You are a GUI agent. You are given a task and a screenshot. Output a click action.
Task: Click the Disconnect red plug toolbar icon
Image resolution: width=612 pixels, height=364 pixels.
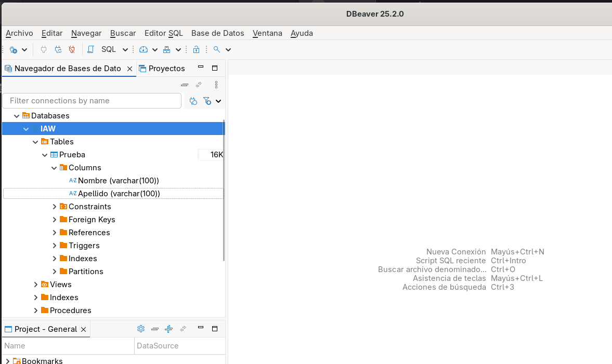pyautogui.click(x=72, y=49)
